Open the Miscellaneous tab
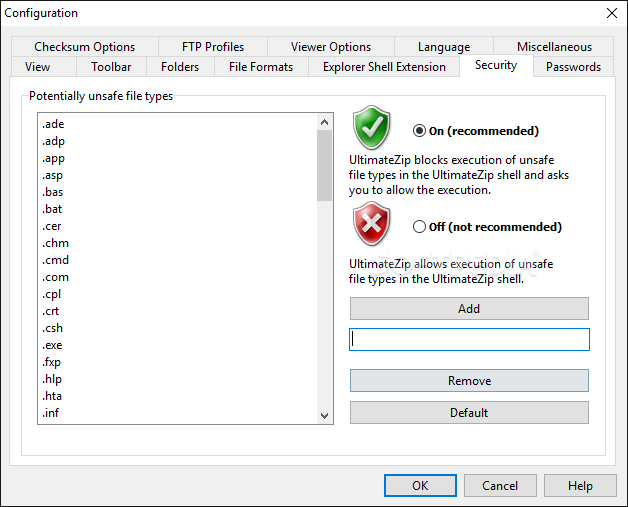This screenshot has width=628, height=507. (554, 47)
